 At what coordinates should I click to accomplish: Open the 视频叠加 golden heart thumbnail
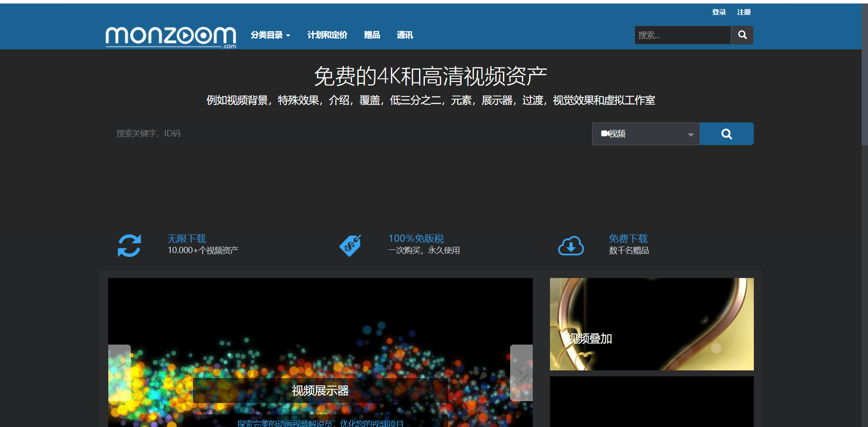pyautogui.click(x=651, y=324)
